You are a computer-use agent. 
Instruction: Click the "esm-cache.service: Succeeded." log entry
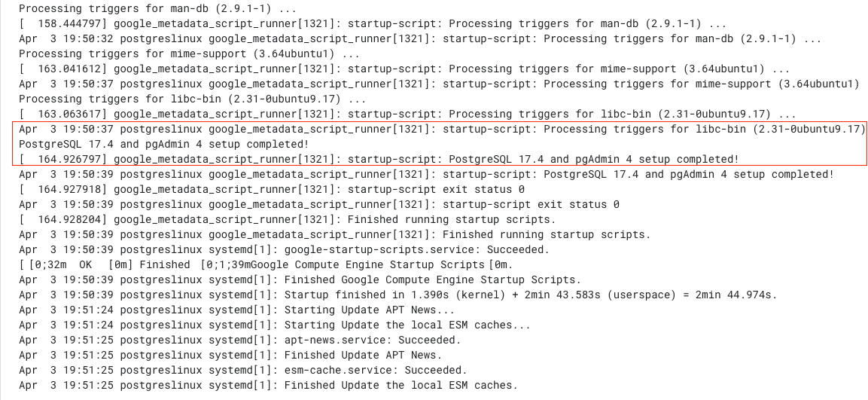point(243,370)
